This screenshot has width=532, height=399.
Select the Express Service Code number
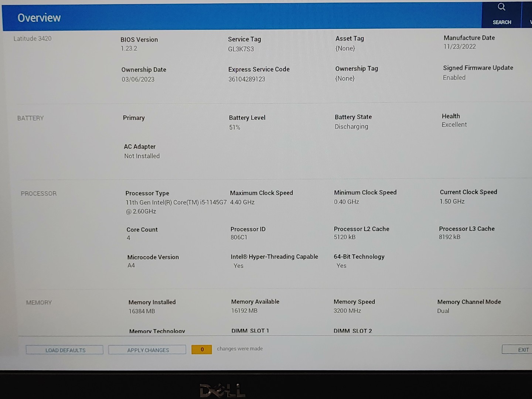point(247,79)
